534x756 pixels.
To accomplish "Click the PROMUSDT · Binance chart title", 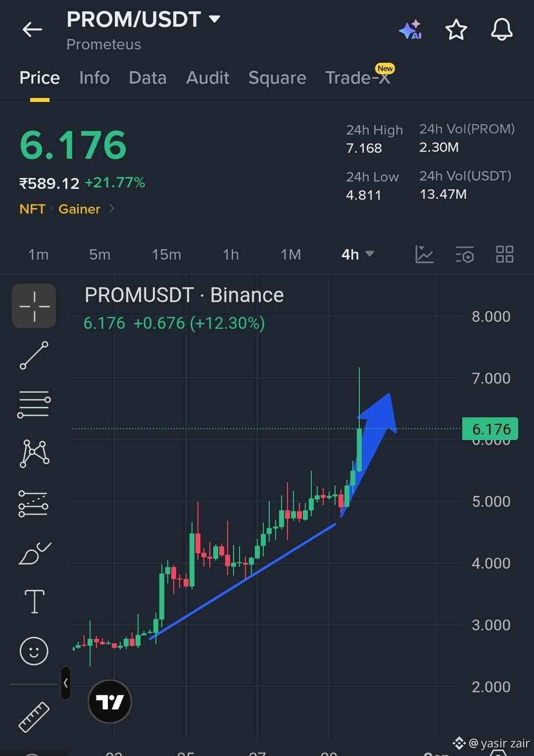I will coord(184,295).
